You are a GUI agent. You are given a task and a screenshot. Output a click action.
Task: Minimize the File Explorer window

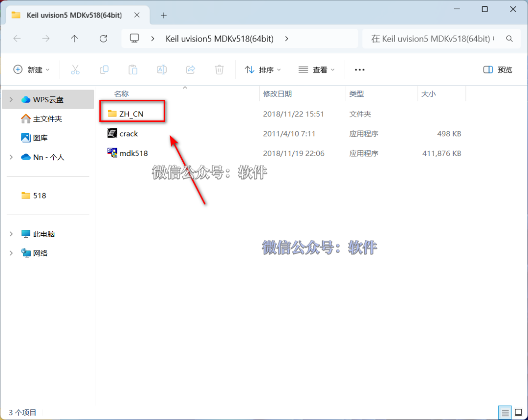click(x=457, y=9)
